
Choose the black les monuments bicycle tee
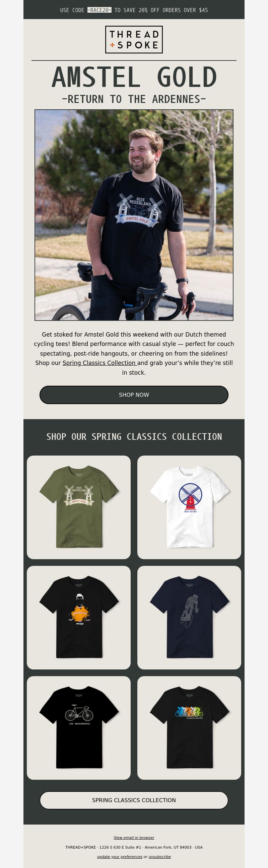[x=79, y=728]
